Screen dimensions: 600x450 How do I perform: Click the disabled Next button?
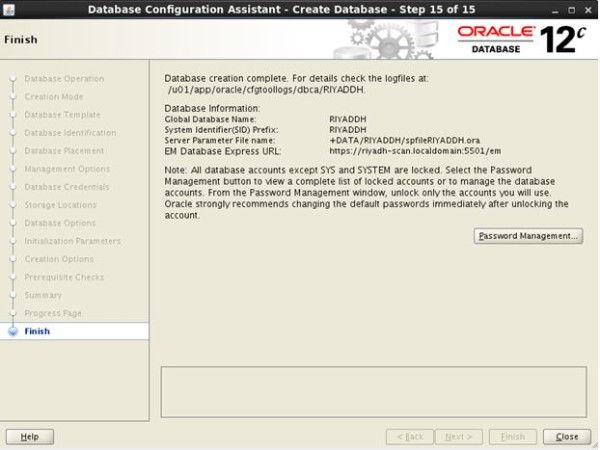click(458, 437)
